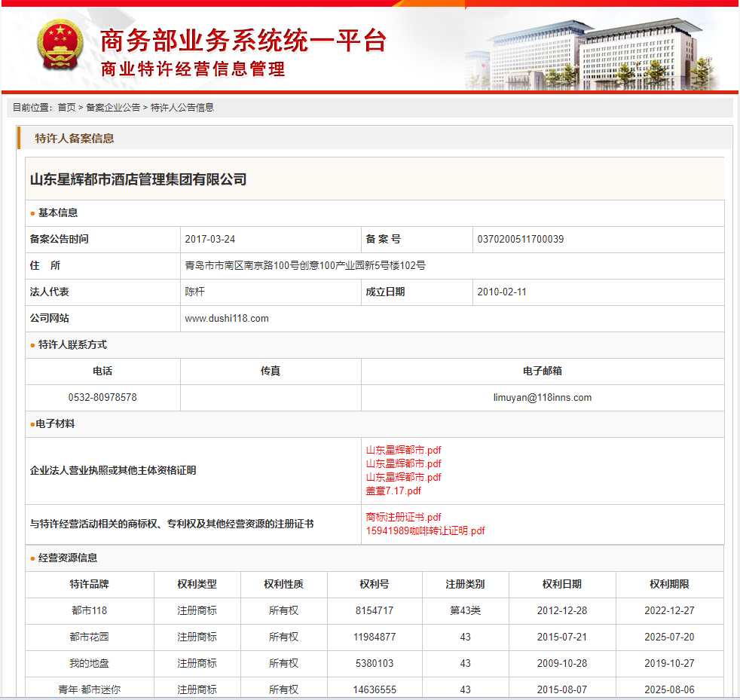Click establishment date 2010-02-11

[502, 292]
